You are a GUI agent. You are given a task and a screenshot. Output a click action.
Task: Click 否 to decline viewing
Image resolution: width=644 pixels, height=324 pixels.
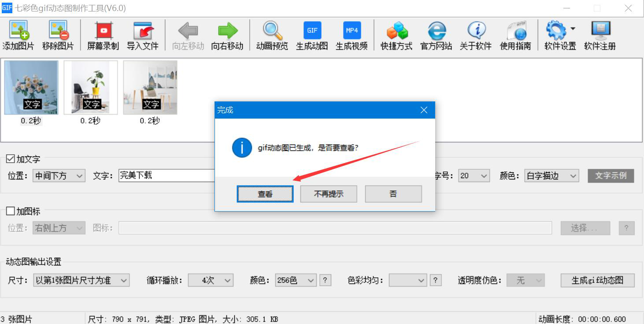393,194
